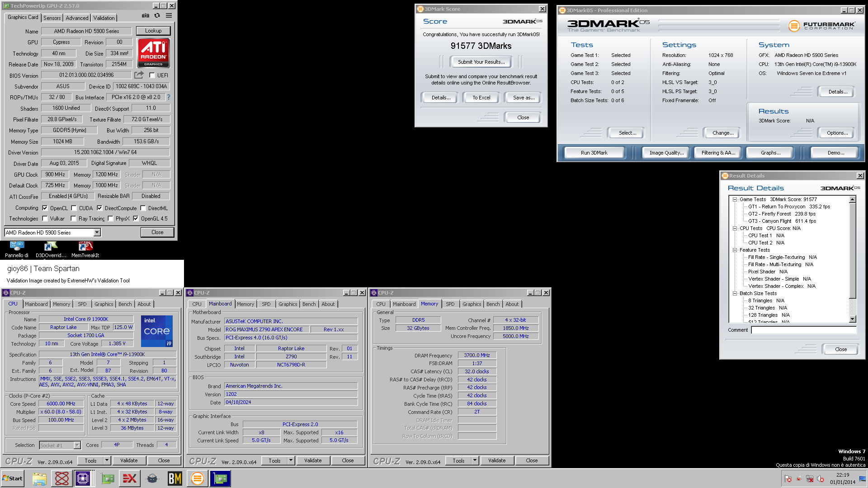Open Tools dropdown arrow in CPU-Z CPU window
Screen dimensions: 868x488
coord(107,460)
